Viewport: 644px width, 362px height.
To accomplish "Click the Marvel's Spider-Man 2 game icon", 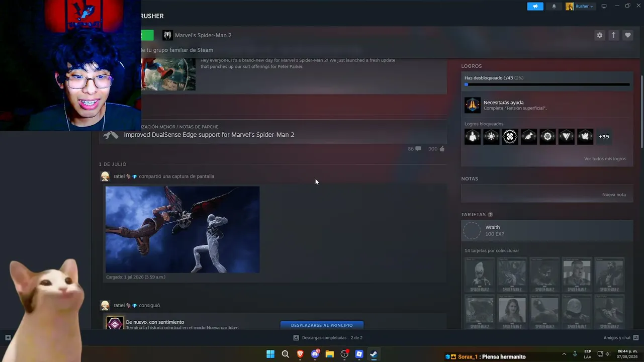I will click(x=167, y=35).
